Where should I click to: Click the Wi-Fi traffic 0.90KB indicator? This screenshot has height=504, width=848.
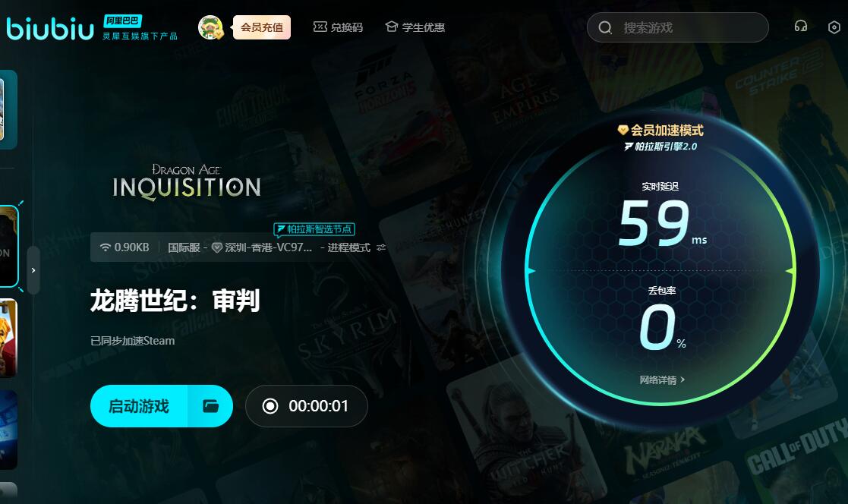[125, 247]
